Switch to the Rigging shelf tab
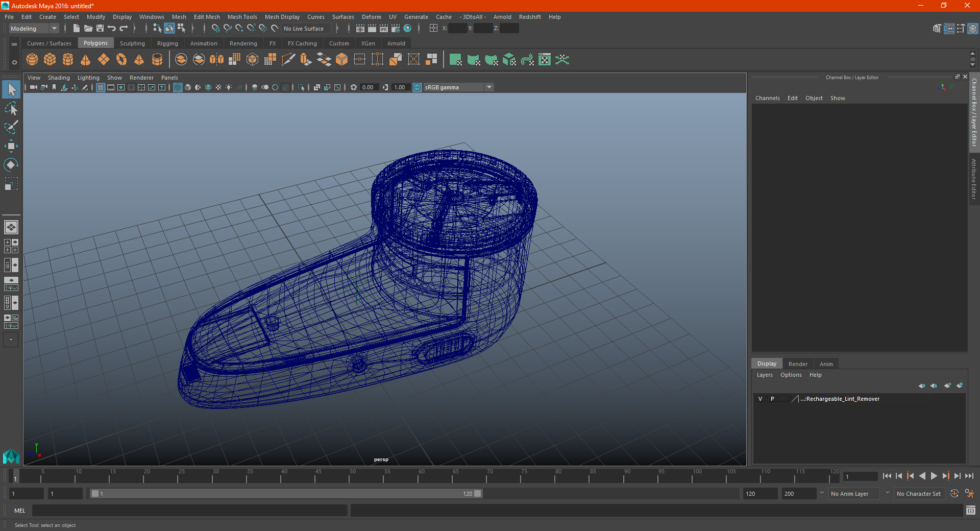 167,43
